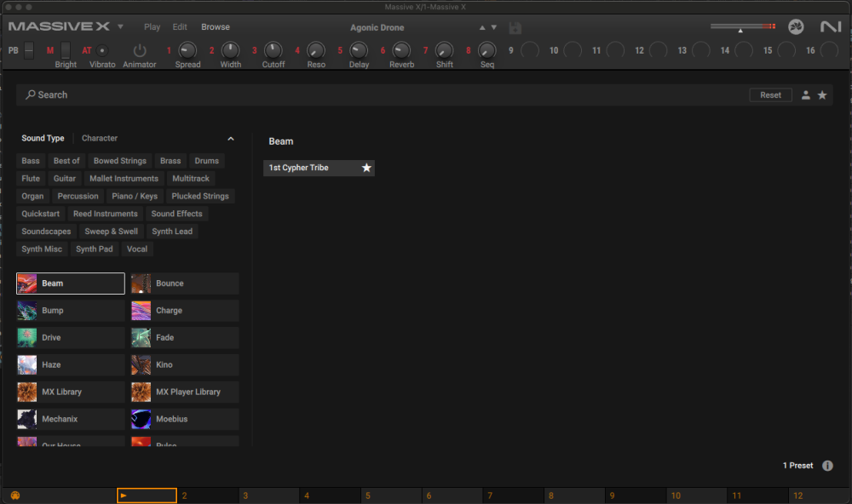Filter by the Soundscapes tag

[x=46, y=232]
